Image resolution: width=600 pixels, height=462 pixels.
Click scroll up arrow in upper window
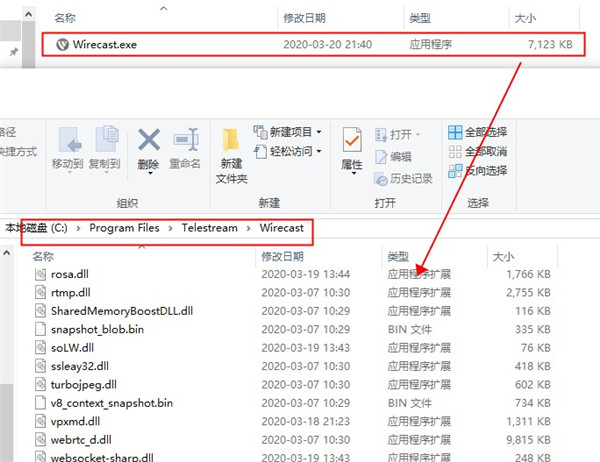pos(29,15)
